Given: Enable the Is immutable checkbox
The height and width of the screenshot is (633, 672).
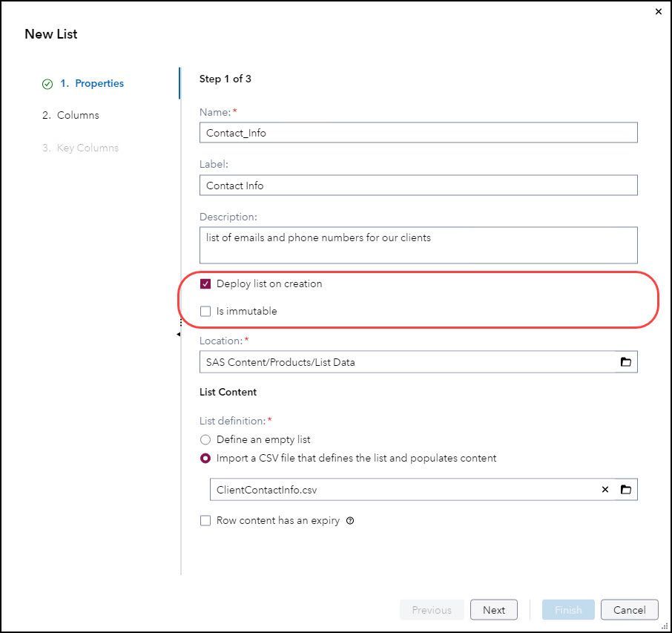Looking at the screenshot, I should coord(205,312).
